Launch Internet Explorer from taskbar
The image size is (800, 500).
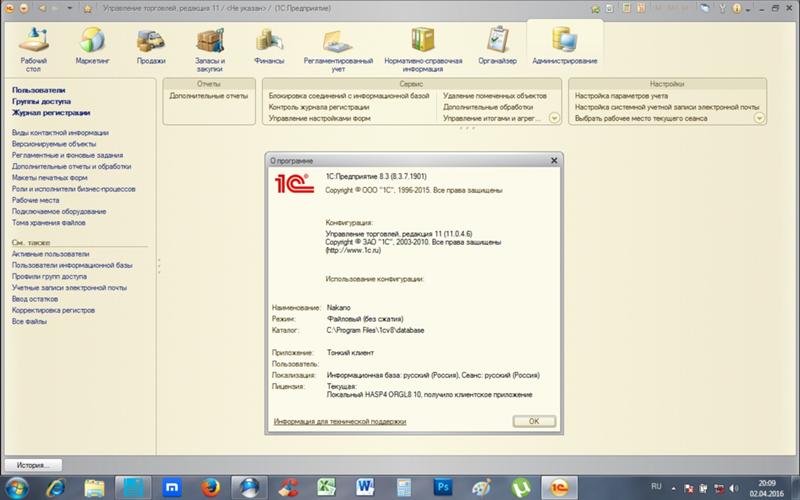pyautogui.click(x=56, y=488)
